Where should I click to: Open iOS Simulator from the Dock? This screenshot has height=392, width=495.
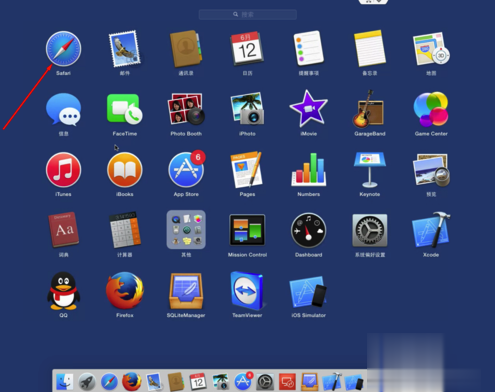tap(354, 381)
